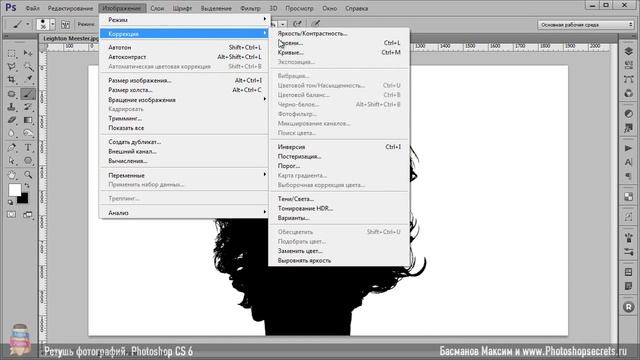The height and width of the screenshot is (360, 640).
Task: Open the Character panel icon
Action: (x=629, y=162)
